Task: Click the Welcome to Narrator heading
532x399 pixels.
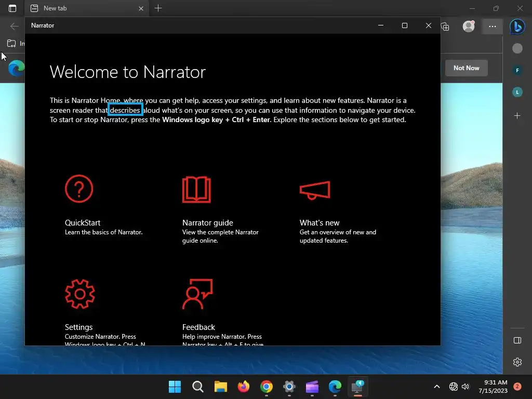Action: (128, 72)
